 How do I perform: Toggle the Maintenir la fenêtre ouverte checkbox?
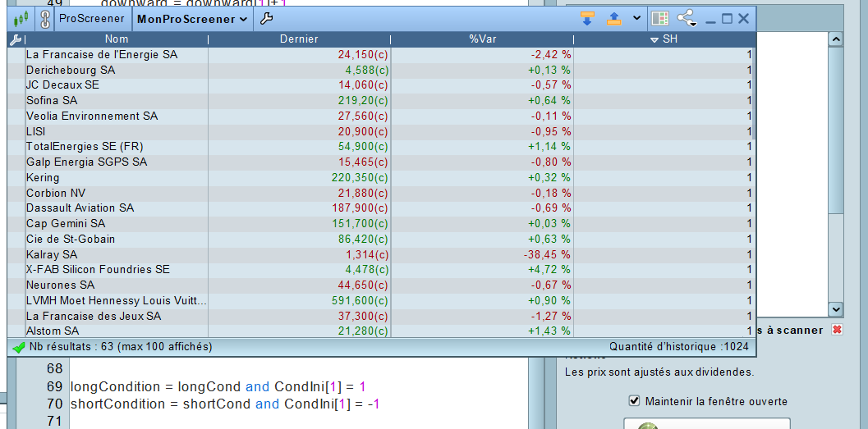coord(635,401)
